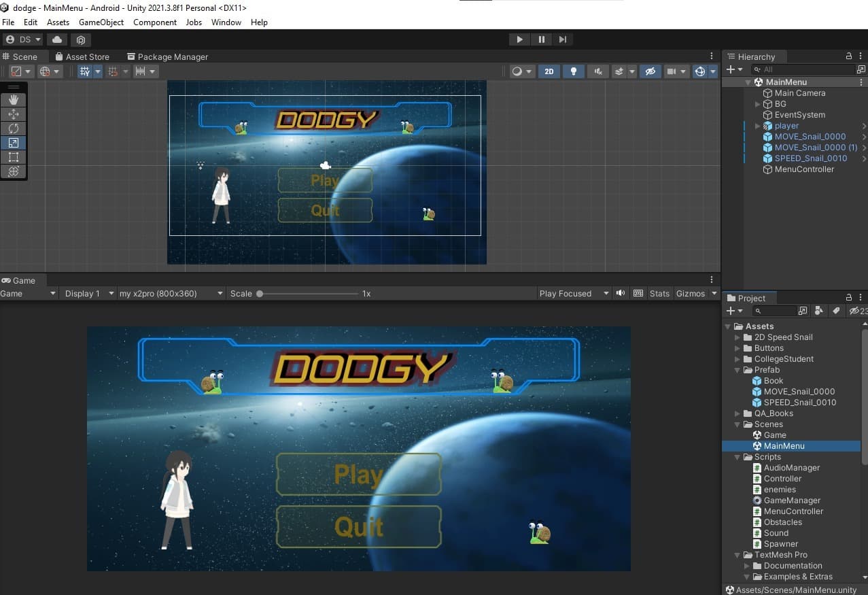The width and height of the screenshot is (868, 595).
Task: Toggle Hierarchy panel lock icon
Action: (x=848, y=56)
